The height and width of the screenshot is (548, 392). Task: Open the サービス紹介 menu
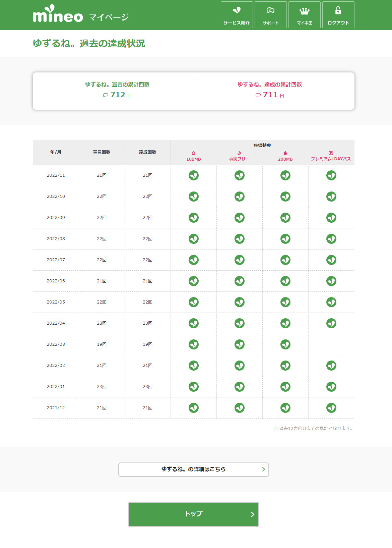tap(237, 15)
